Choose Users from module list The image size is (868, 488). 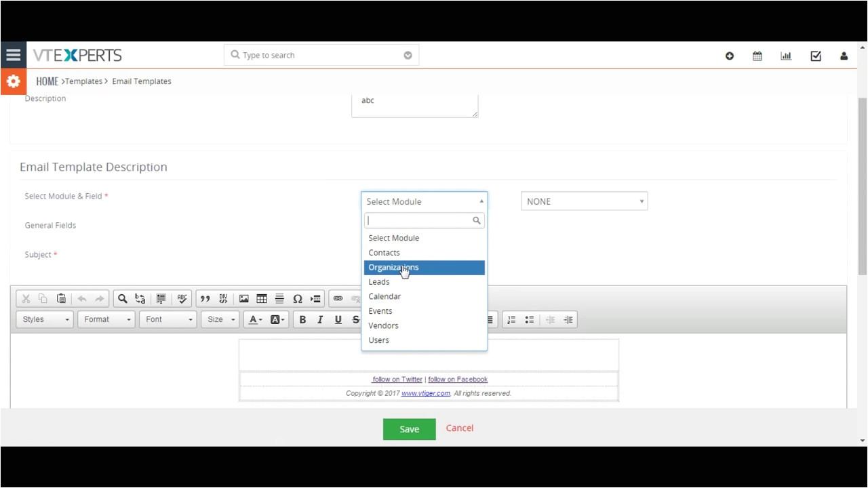click(425, 340)
